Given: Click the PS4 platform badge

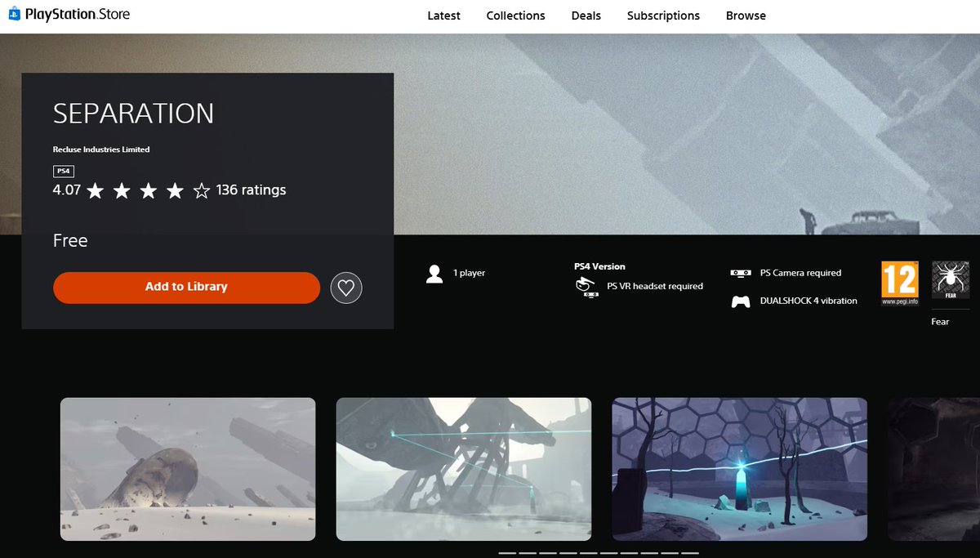Looking at the screenshot, I should pos(64,171).
